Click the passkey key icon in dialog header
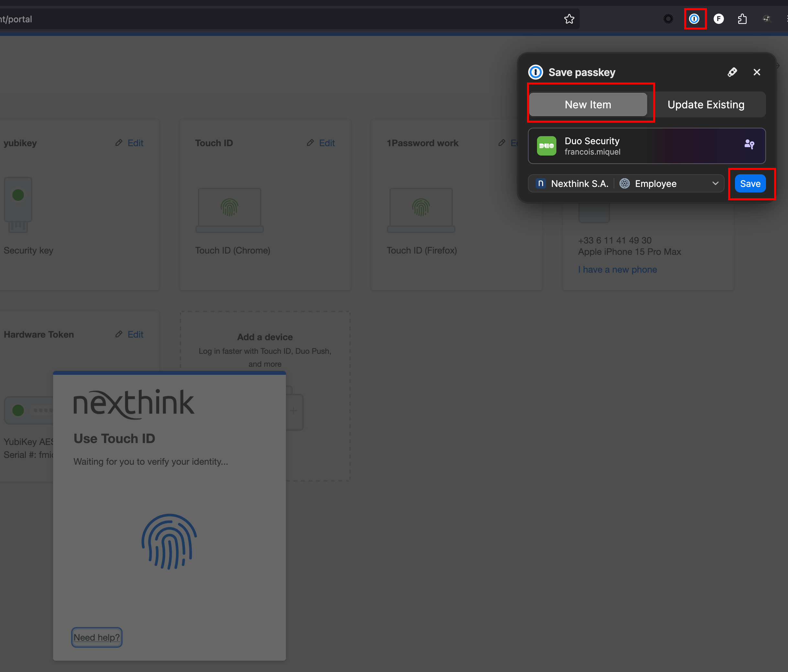This screenshot has height=672, width=788. (x=732, y=72)
